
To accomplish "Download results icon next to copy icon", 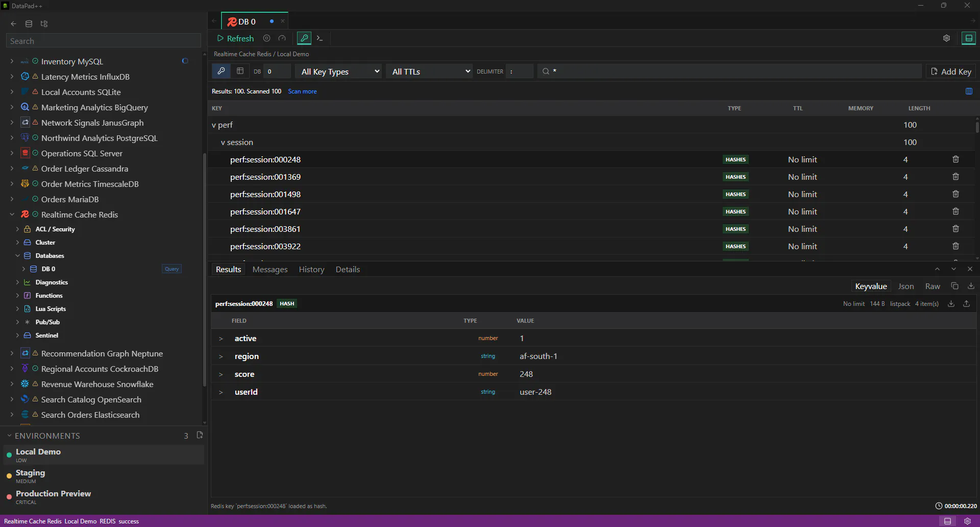I will [971, 286].
